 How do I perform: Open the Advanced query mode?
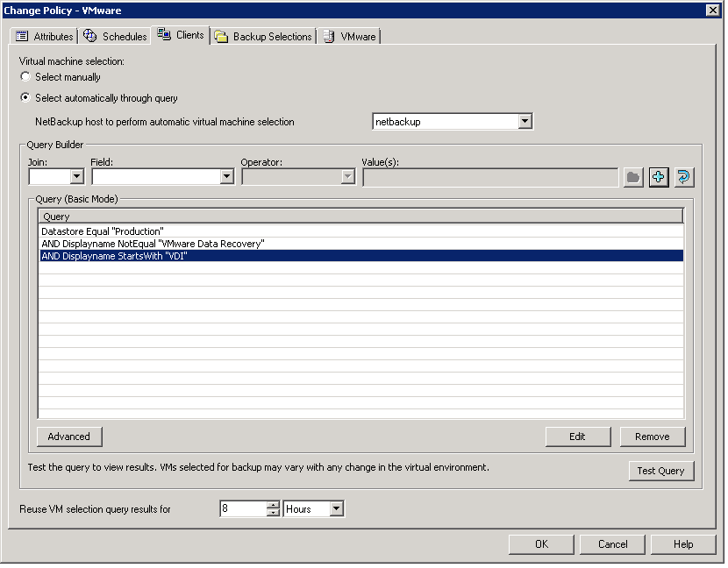(x=68, y=437)
